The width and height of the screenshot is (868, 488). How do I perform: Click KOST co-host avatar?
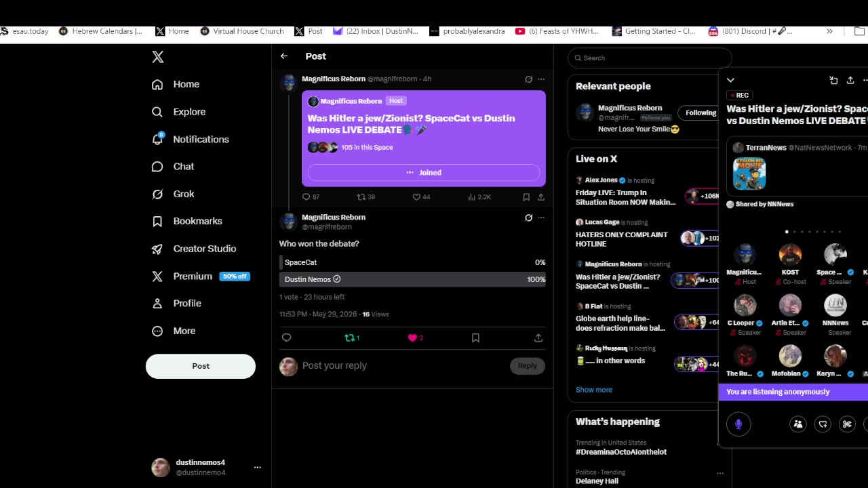pos(790,255)
